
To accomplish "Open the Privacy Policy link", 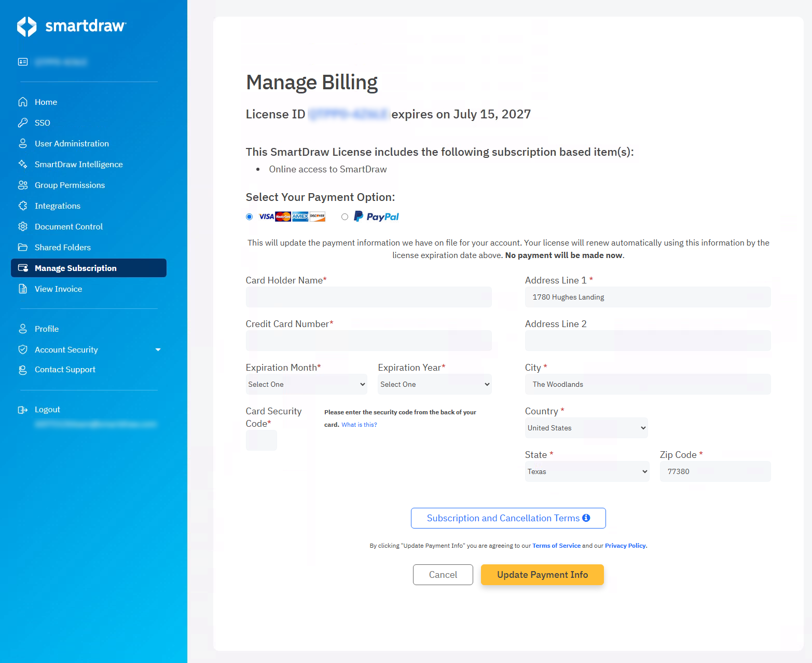I will [626, 546].
